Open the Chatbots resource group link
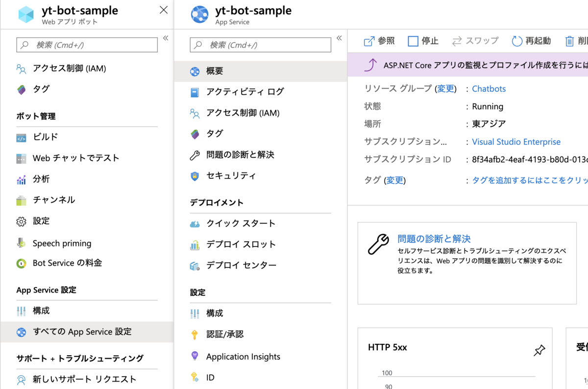The height and width of the screenshot is (389, 588). point(488,89)
